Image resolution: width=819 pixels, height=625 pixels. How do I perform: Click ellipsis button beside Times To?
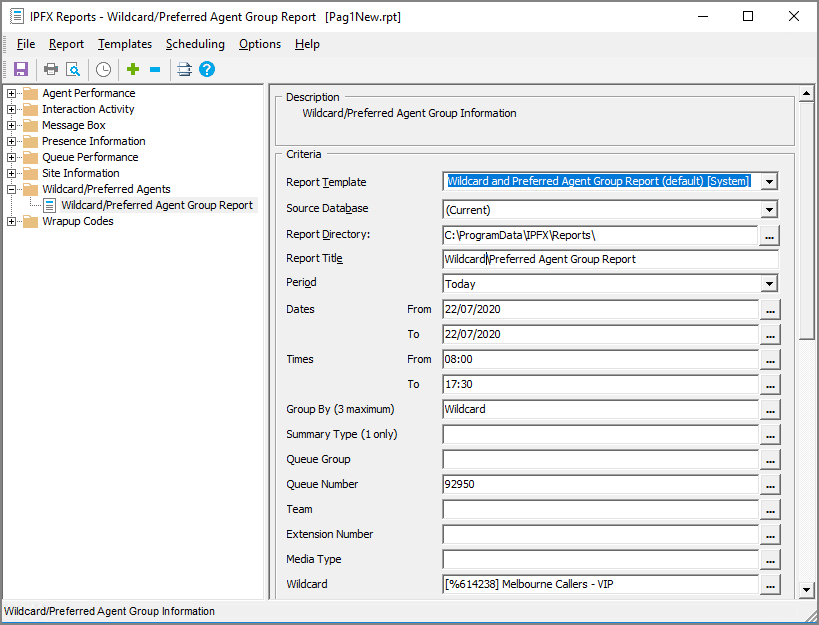tap(770, 385)
